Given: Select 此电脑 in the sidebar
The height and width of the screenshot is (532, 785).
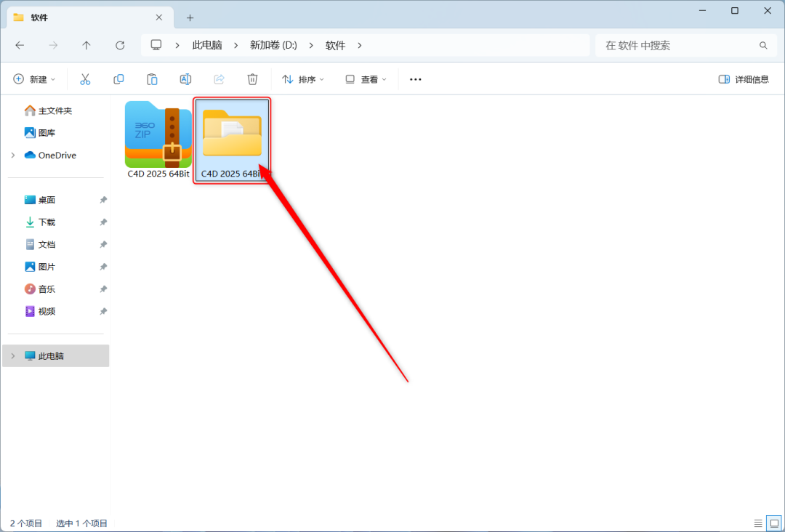Looking at the screenshot, I should tap(55, 356).
